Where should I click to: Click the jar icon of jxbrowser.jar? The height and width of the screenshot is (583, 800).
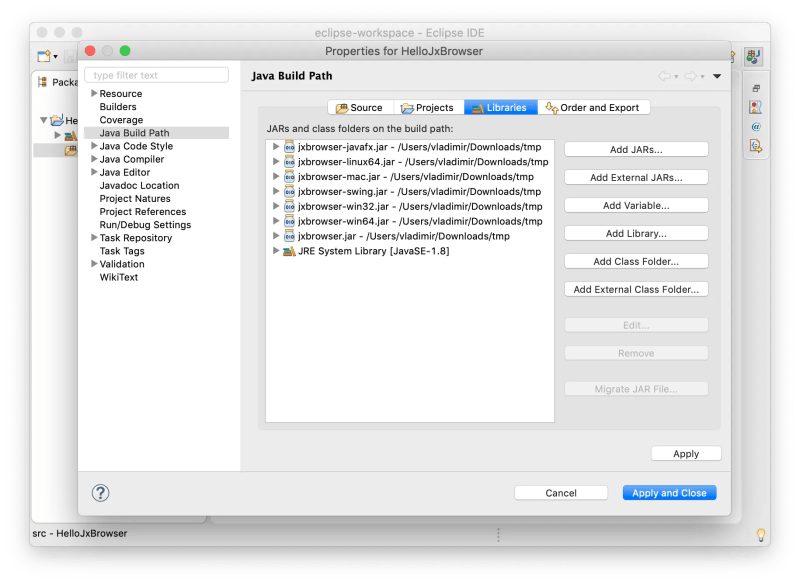coord(289,236)
